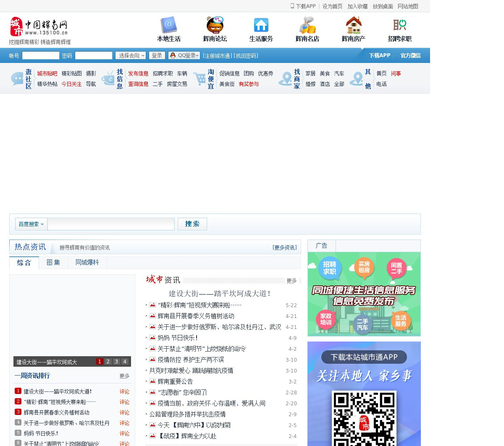Open article 共克时艰献爱心 踊跃捐款抗疫情
This screenshot has width=504, height=446.
click(x=191, y=370)
